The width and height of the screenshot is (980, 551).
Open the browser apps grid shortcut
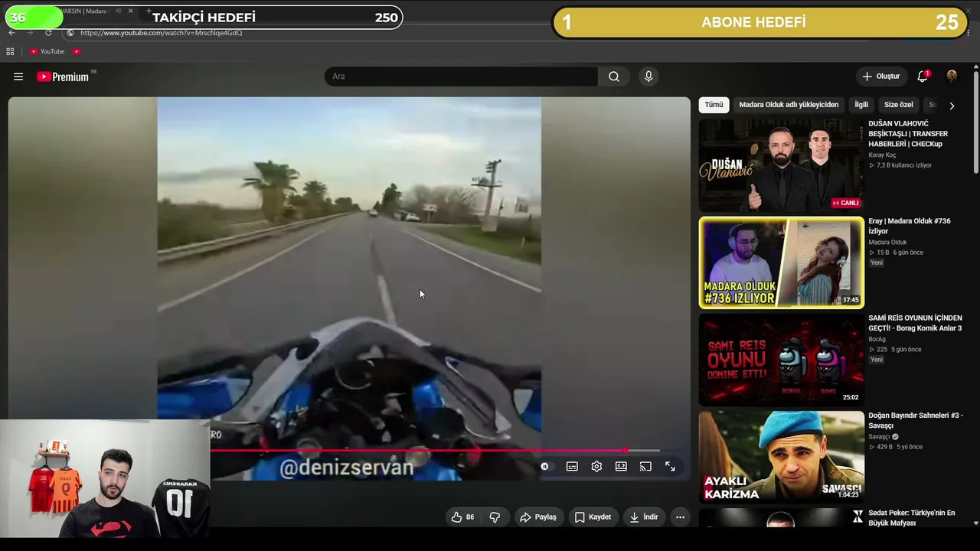[x=10, y=51]
